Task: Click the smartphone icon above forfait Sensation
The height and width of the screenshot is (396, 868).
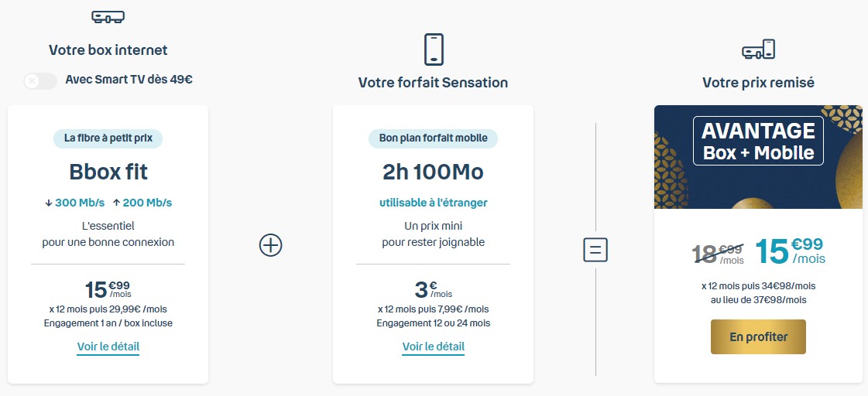Action: [x=433, y=49]
